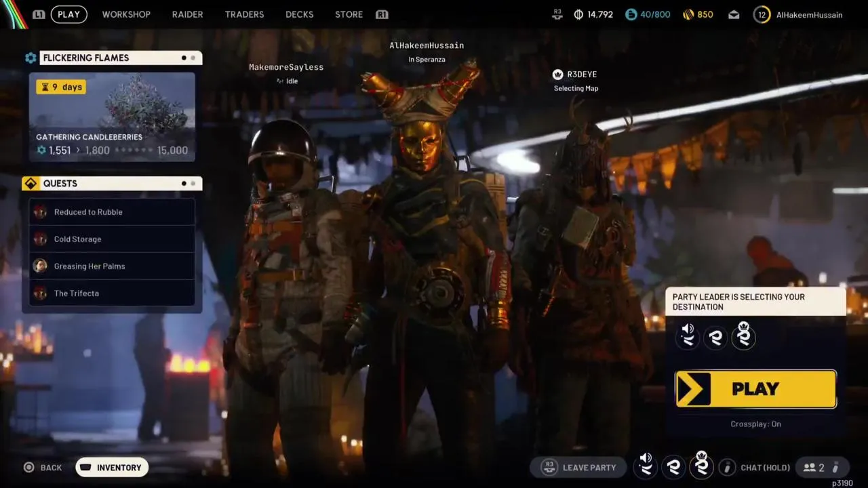Open the Gathering Candleberries event card image
Viewport: 868px width, 488px height.
click(112, 117)
